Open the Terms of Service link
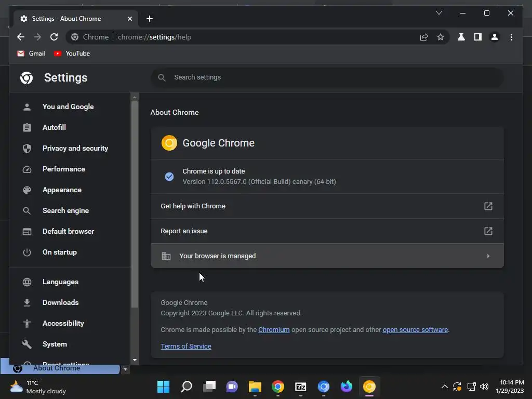Viewport: 532px width, 399px height. point(186,347)
